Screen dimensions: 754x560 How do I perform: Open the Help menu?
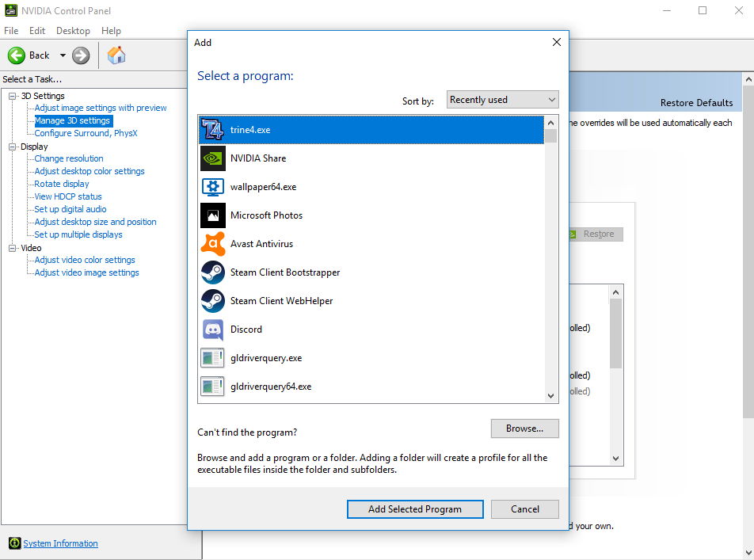[112, 31]
